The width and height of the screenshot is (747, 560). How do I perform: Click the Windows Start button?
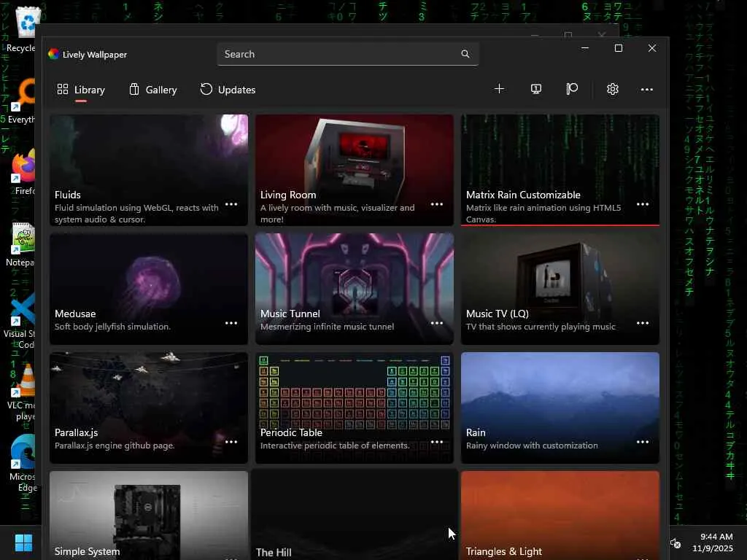click(x=23, y=542)
